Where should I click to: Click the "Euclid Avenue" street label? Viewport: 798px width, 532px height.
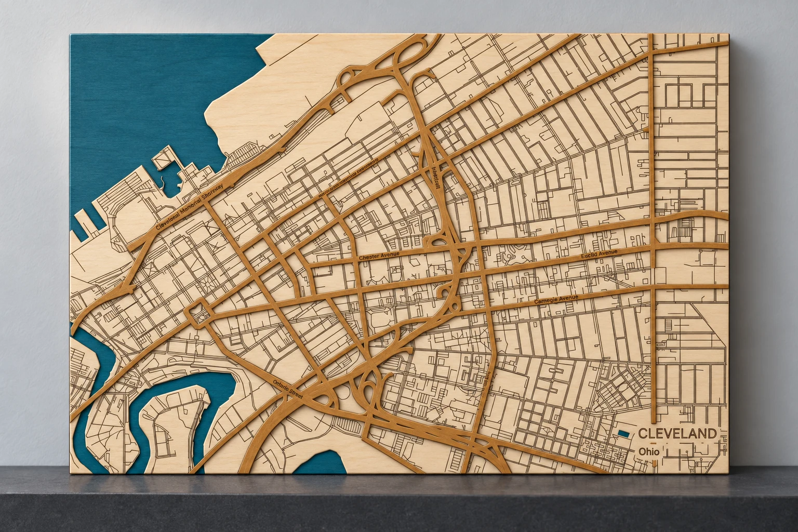(600, 254)
